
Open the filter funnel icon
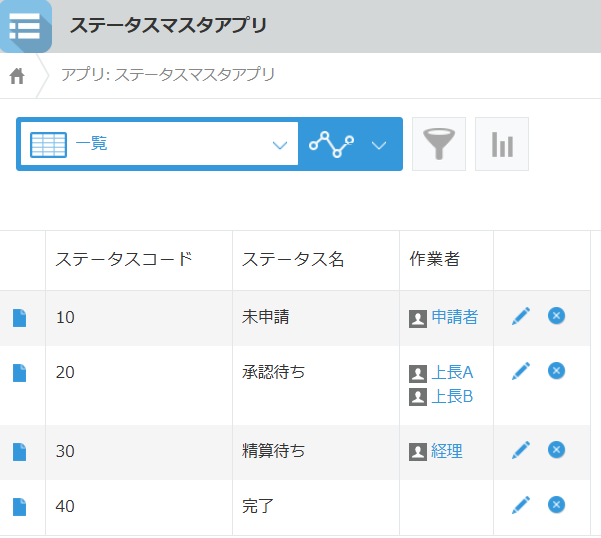click(438, 144)
